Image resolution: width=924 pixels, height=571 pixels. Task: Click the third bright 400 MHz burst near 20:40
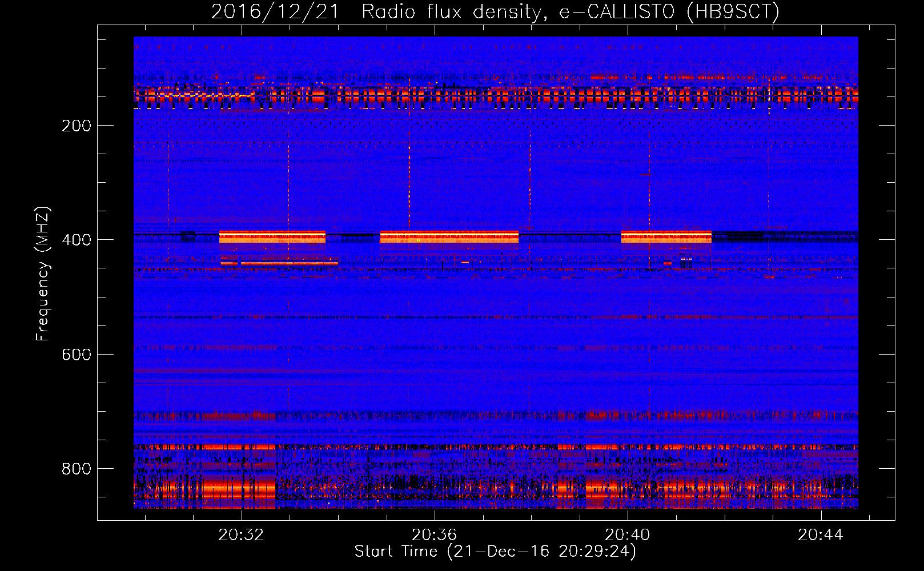[x=666, y=237]
